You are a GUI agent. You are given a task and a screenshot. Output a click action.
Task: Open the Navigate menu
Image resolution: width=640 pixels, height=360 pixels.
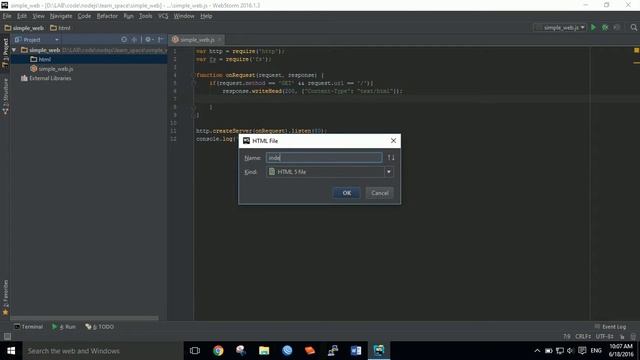[x=61, y=16]
